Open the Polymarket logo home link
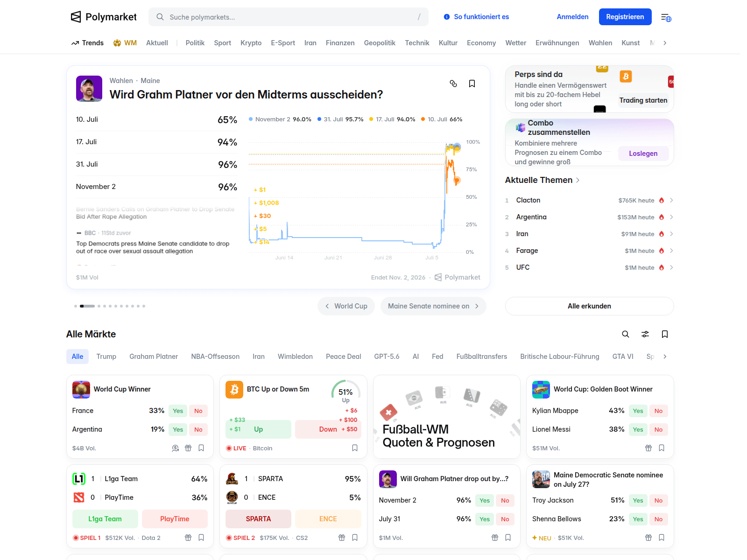Screen dimensions: 747x560 point(104,17)
